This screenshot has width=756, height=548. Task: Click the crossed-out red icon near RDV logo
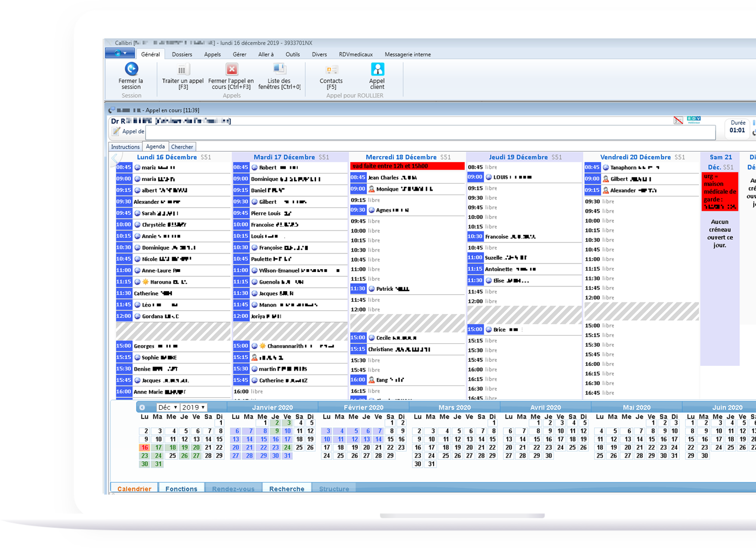click(678, 120)
